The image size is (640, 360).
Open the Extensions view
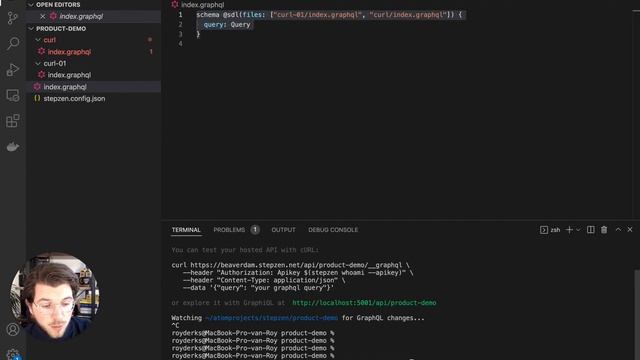(x=13, y=121)
